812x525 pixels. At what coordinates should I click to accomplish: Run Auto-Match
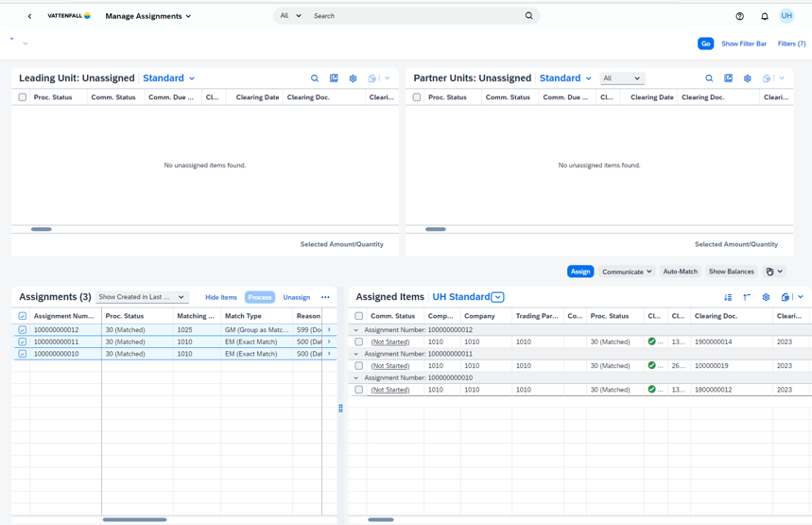click(x=681, y=271)
